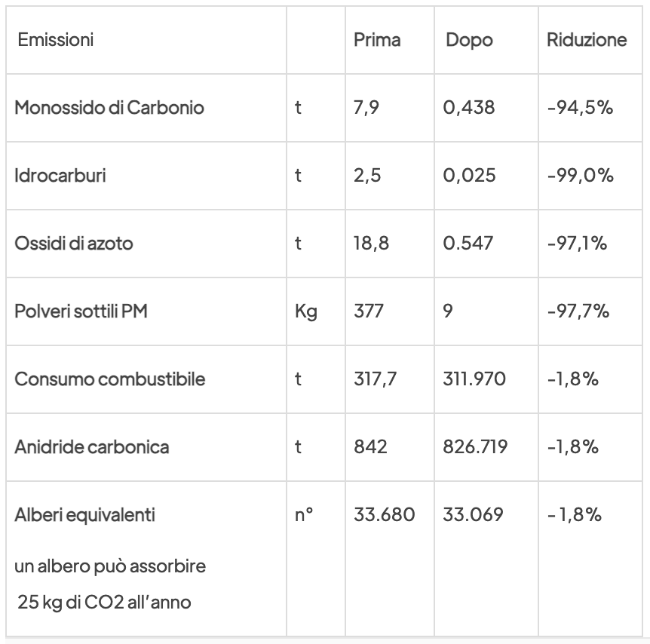Select the "Idrocarburi" row label

pos(60,176)
